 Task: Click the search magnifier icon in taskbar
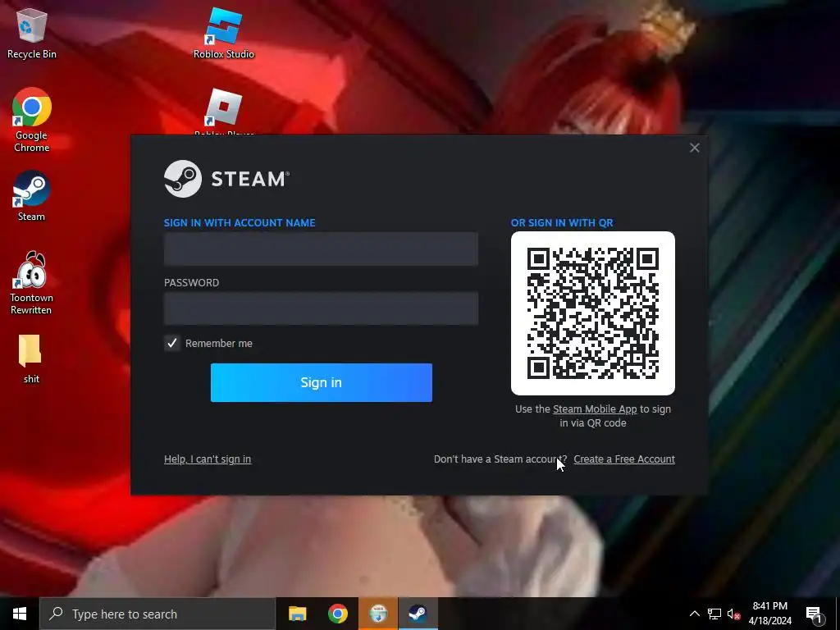tap(56, 614)
